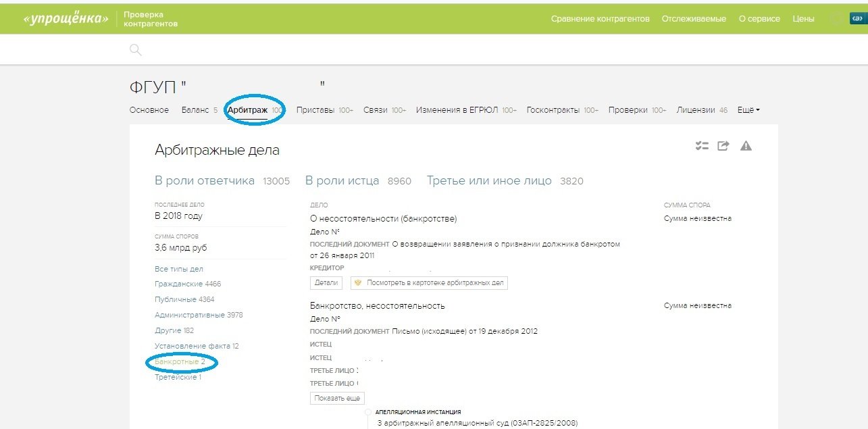Filter by Банкротные case type
This screenshot has height=429, width=868.
coord(179,362)
